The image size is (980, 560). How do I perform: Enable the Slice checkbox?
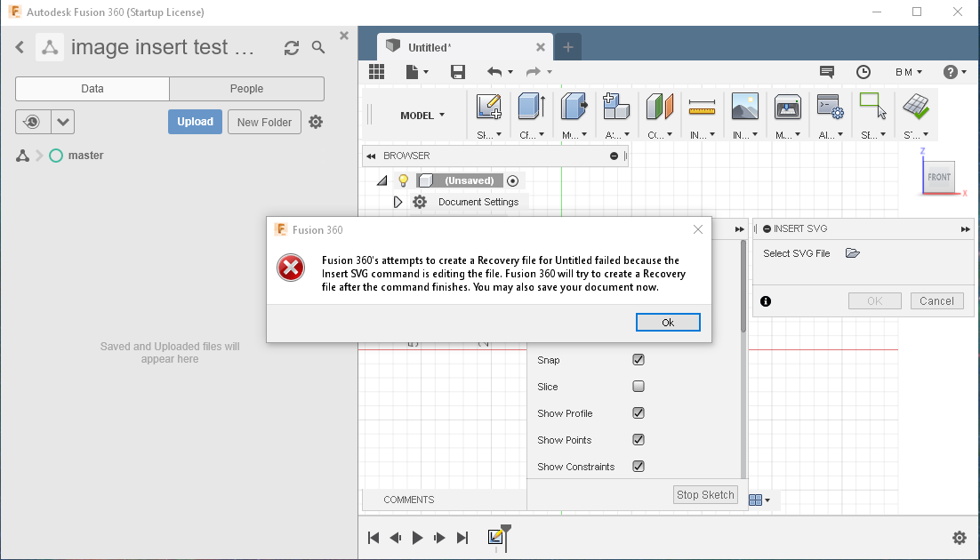[x=639, y=387]
